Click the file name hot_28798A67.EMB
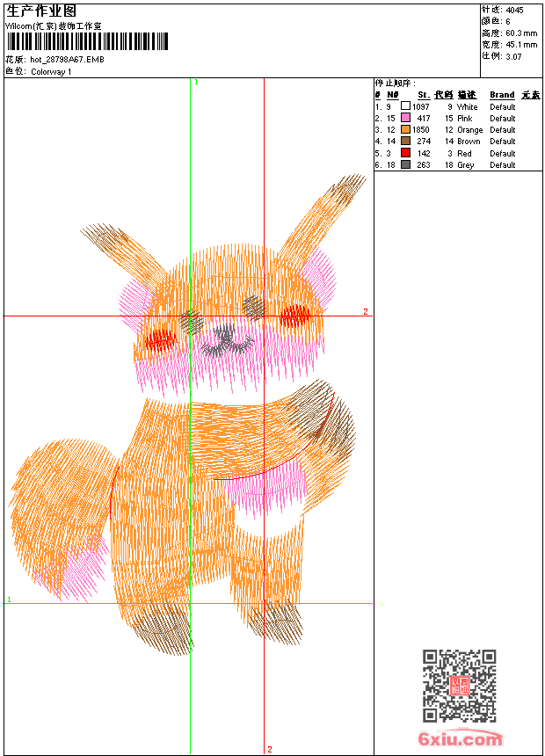The image size is (545, 756). [67, 60]
